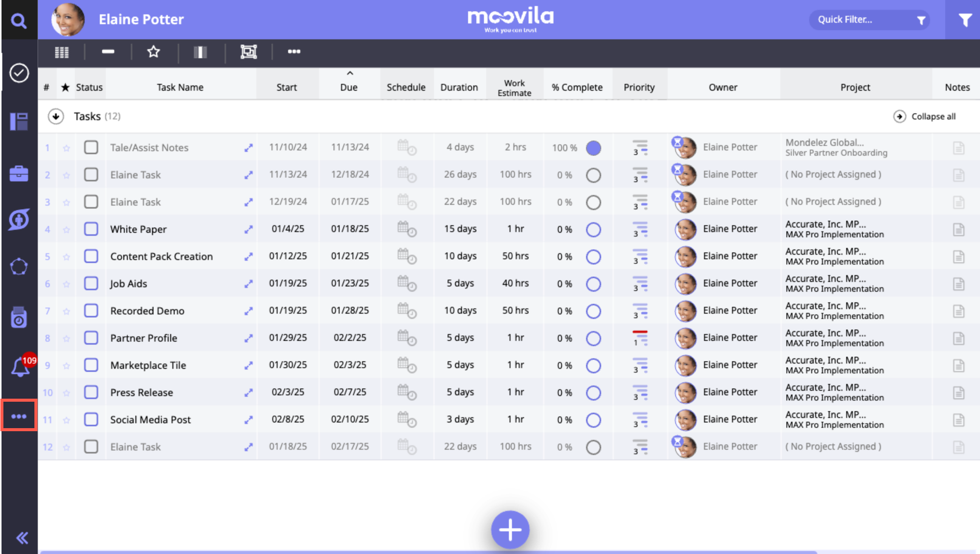Open notes icon for White Paper row

click(958, 229)
